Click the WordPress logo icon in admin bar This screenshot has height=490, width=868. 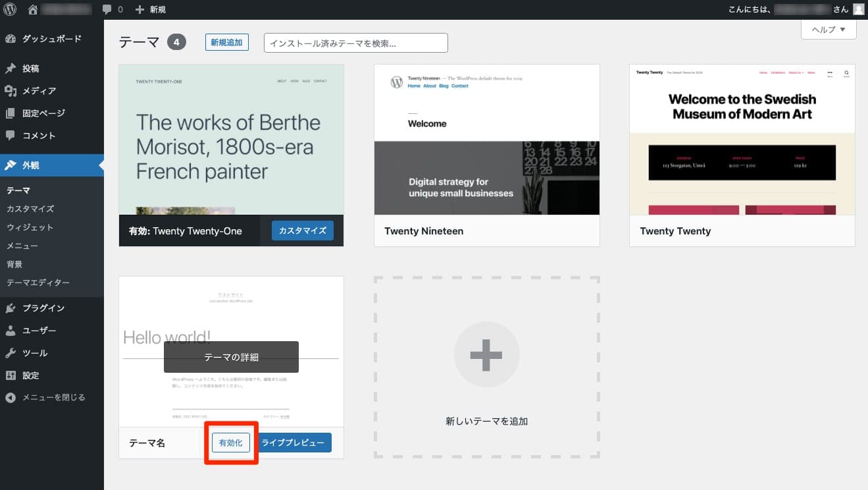[10, 9]
